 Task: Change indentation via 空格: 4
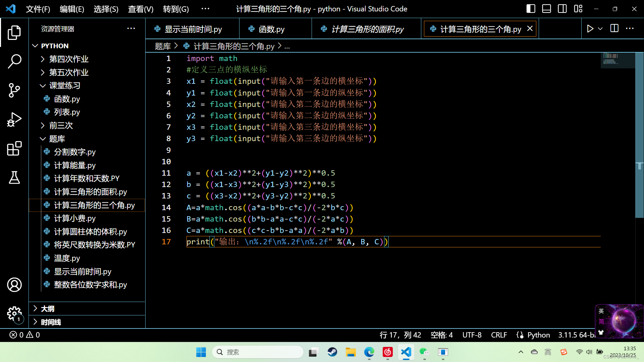pyautogui.click(x=441, y=335)
